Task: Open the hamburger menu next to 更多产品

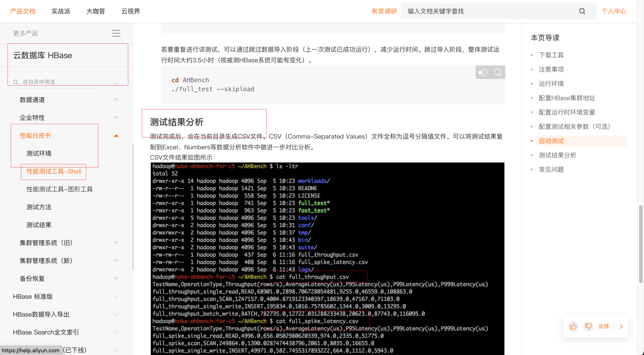Action: point(116,33)
